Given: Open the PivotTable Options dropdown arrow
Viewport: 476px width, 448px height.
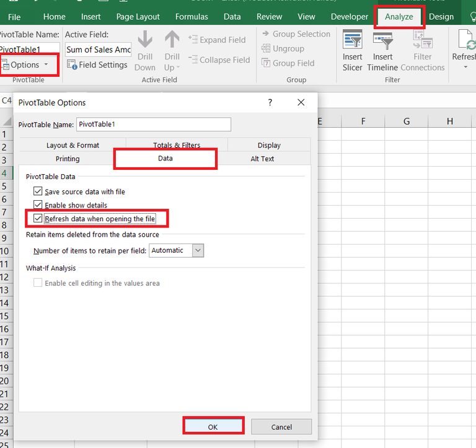Looking at the screenshot, I should pyautogui.click(x=46, y=65).
